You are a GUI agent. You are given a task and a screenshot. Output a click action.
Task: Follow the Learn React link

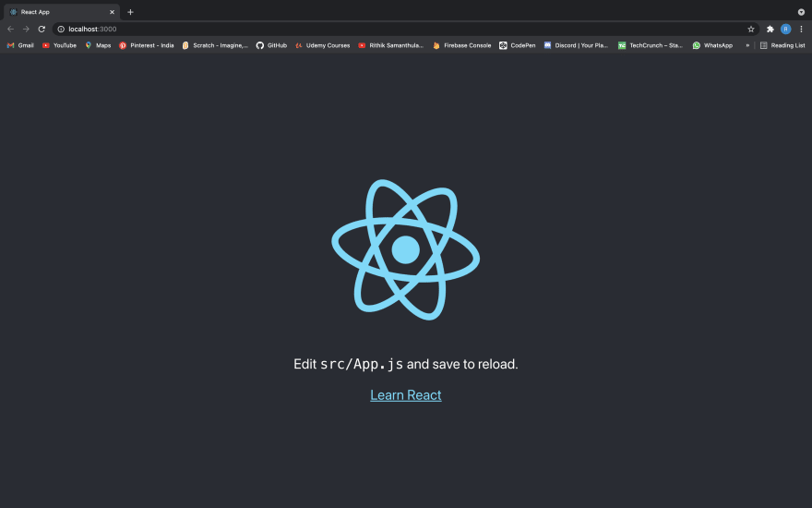pos(405,395)
